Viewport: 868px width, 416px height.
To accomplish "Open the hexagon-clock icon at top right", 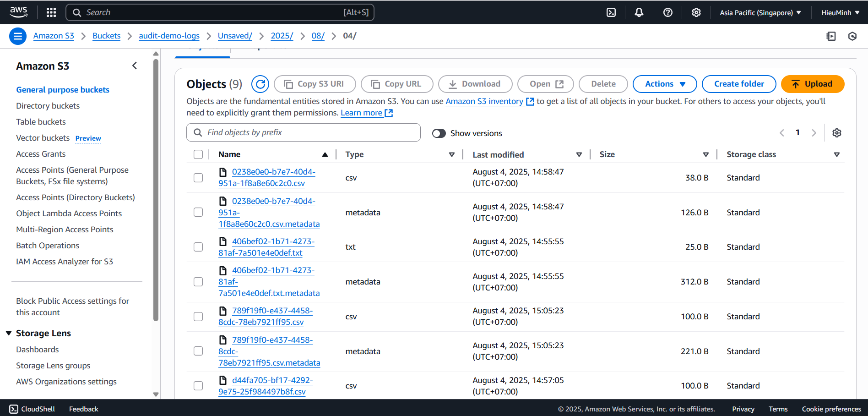I will pyautogui.click(x=852, y=36).
